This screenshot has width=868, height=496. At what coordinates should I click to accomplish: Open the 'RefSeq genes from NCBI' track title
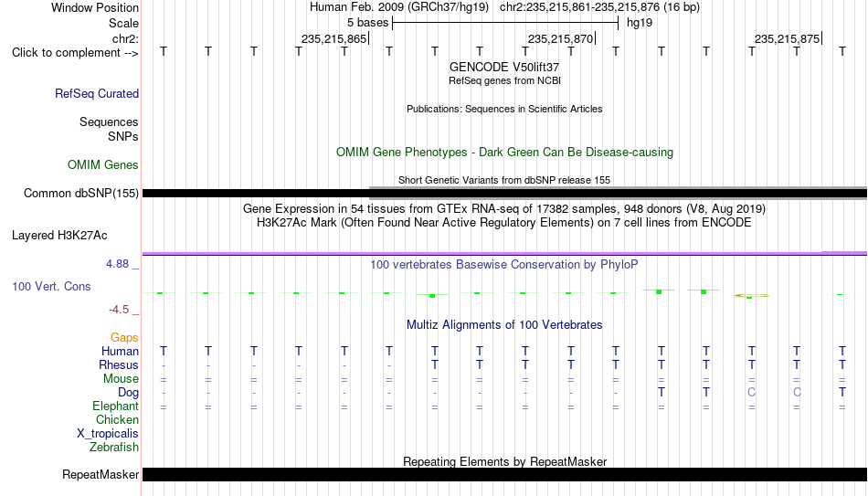504,80
